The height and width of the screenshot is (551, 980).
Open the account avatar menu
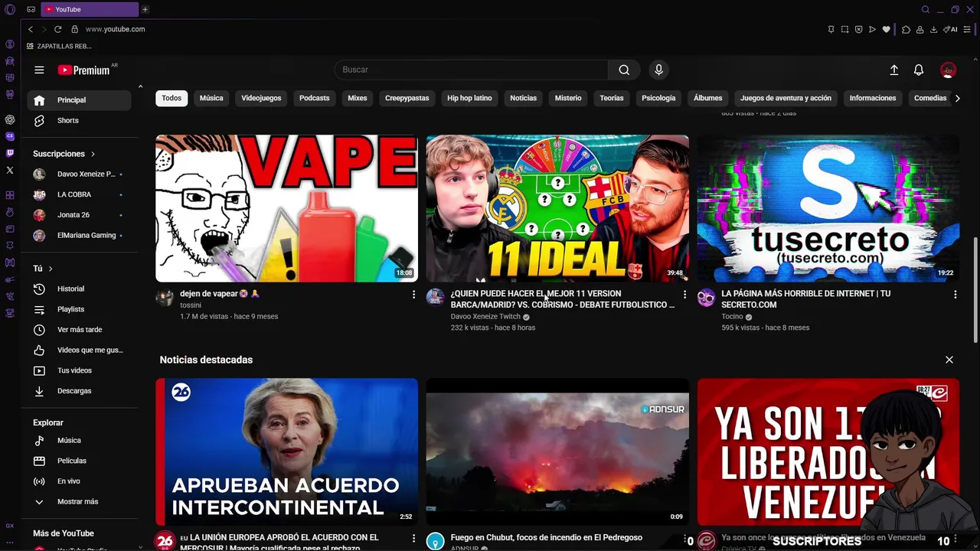pyautogui.click(x=948, y=70)
